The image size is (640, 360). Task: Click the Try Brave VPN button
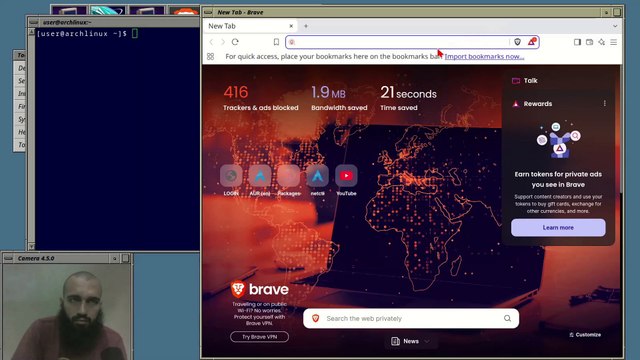(x=260, y=337)
